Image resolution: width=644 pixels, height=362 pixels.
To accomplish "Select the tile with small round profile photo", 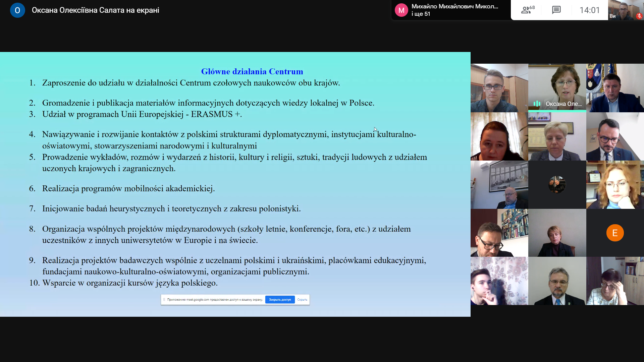I will 557,184.
